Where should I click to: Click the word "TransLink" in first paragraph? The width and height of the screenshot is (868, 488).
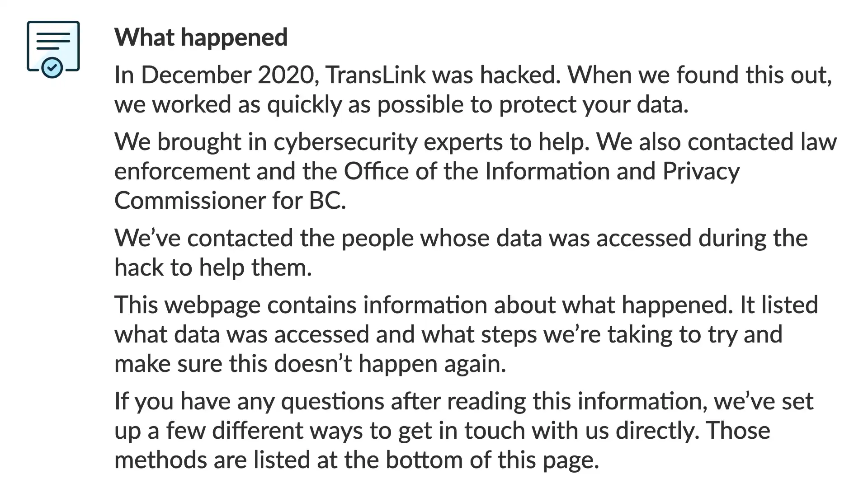coord(376,75)
